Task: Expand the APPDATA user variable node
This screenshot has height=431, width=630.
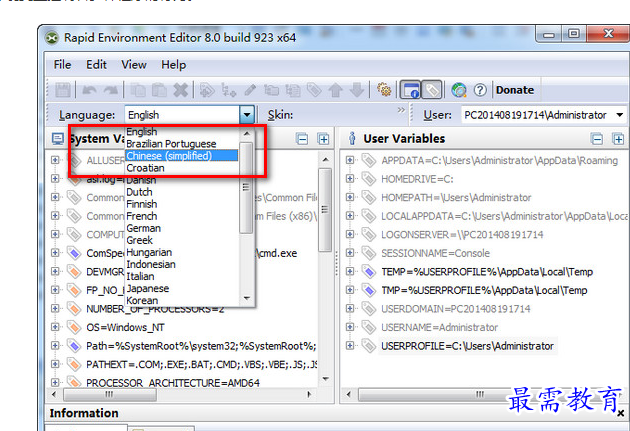Action: coord(350,160)
